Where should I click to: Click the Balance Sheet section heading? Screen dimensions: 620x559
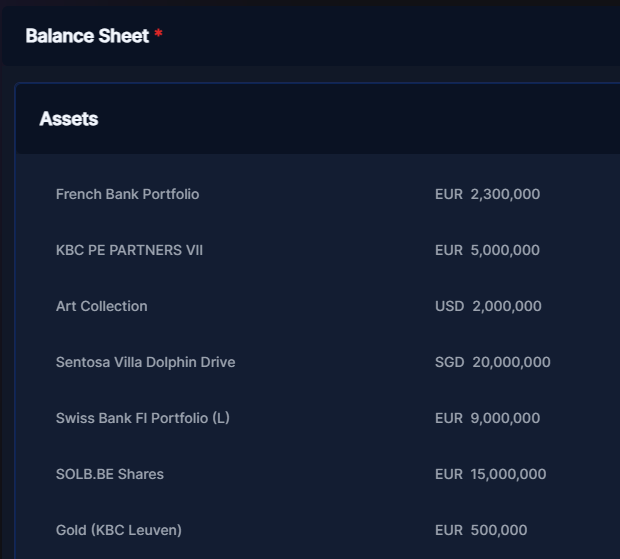[x=87, y=36]
